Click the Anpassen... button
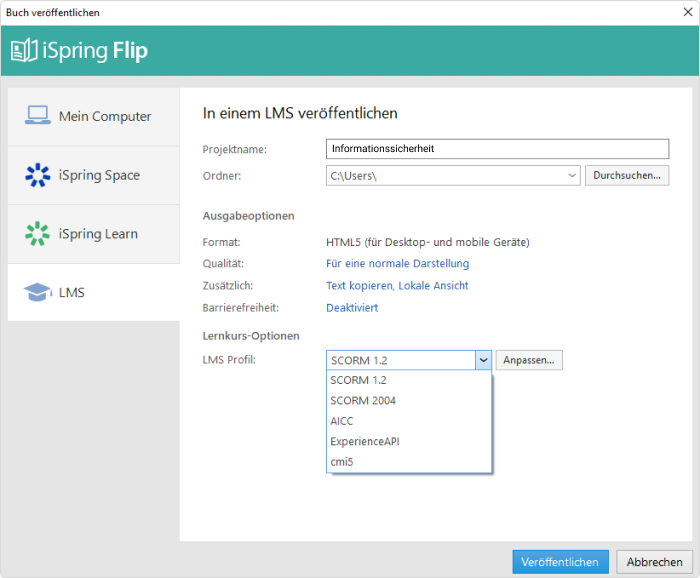 tap(529, 360)
